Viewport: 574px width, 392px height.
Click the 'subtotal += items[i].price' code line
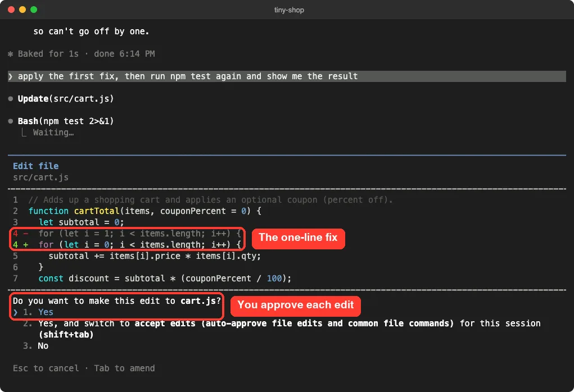[x=155, y=256]
